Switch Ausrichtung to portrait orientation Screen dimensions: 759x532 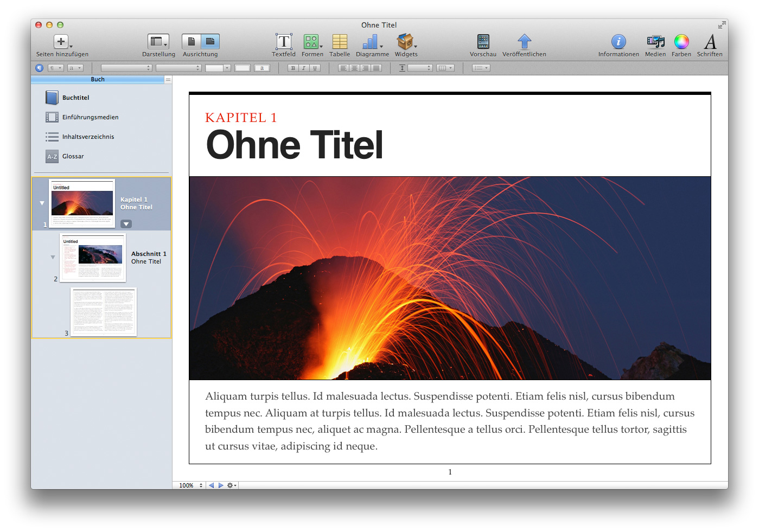point(191,42)
